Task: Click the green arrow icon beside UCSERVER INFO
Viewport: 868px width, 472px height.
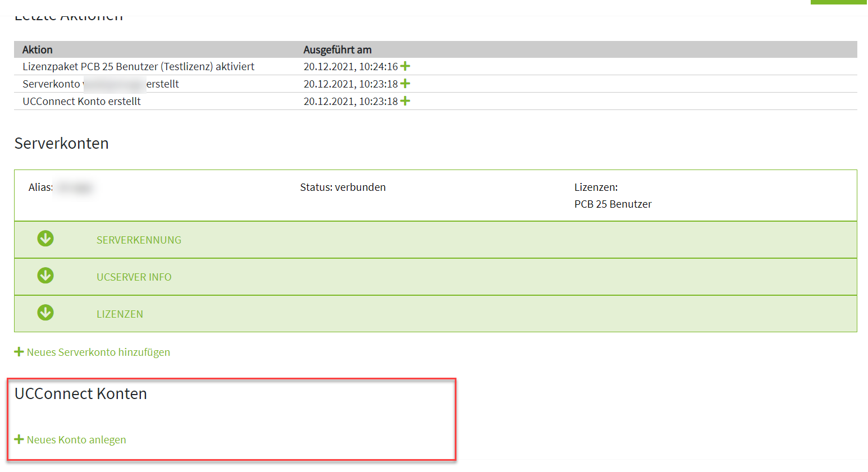Action: coord(45,276)
